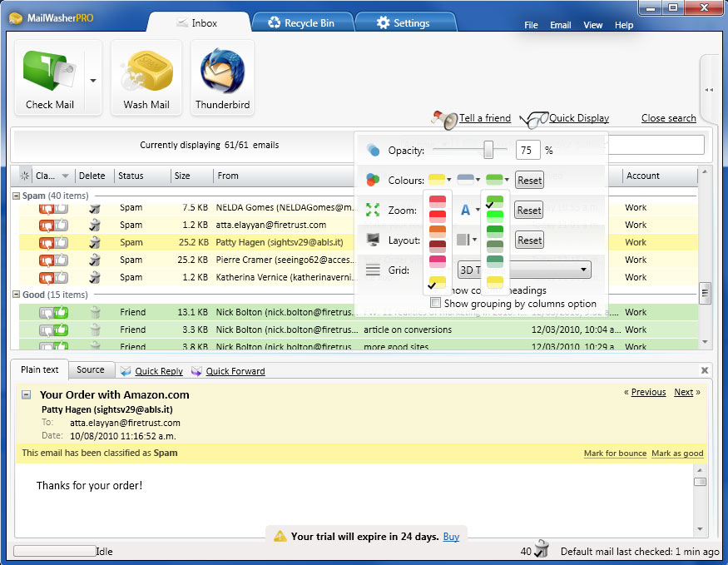Click the delete trash icon for Pierre Cramer

coord(95,260)
